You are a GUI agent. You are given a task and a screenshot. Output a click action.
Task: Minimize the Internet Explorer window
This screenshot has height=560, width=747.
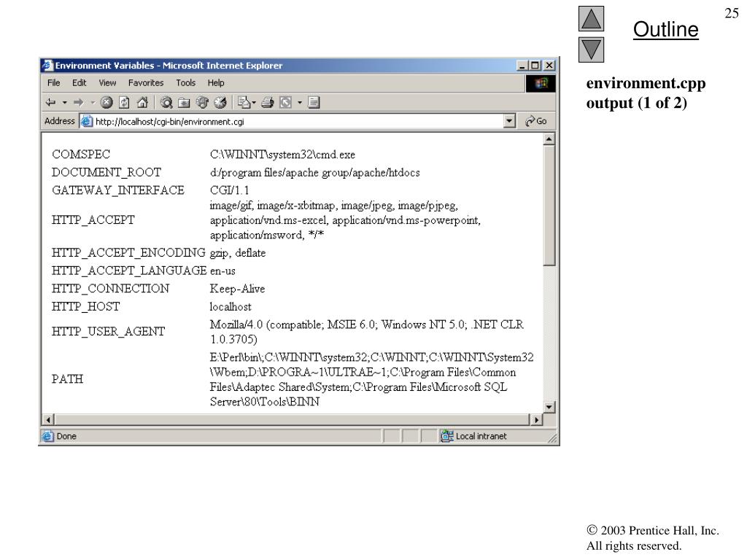pyautogui.click(x=522, y=65)
